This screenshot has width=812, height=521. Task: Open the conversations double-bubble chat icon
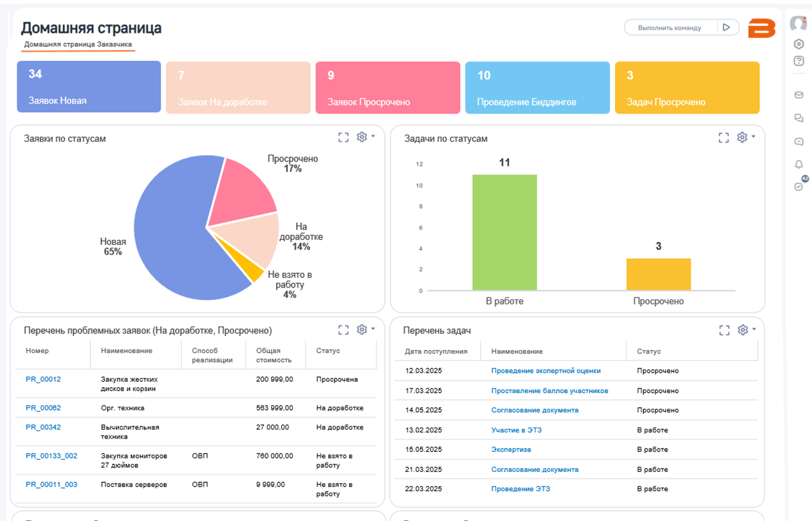(799, 118)
